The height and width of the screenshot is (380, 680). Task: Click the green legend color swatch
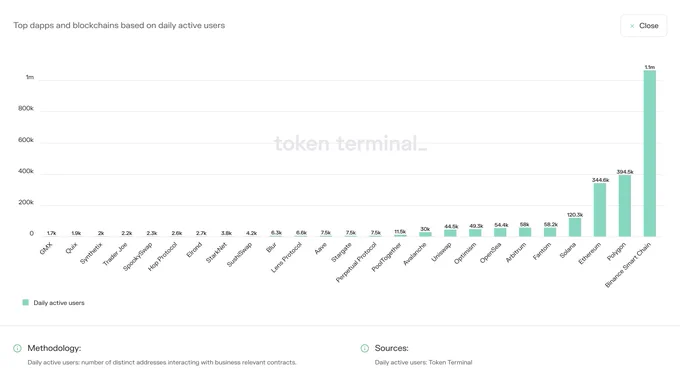click(26, 302)
